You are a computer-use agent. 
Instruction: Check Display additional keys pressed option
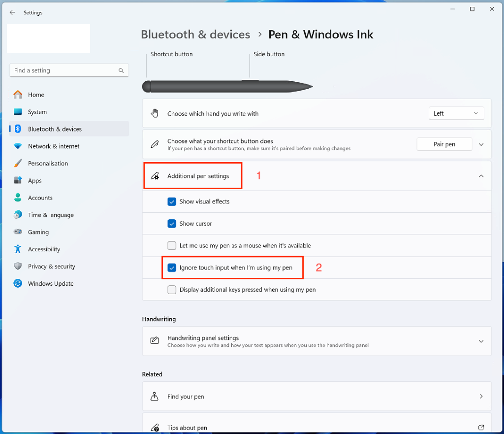[172, 290]
